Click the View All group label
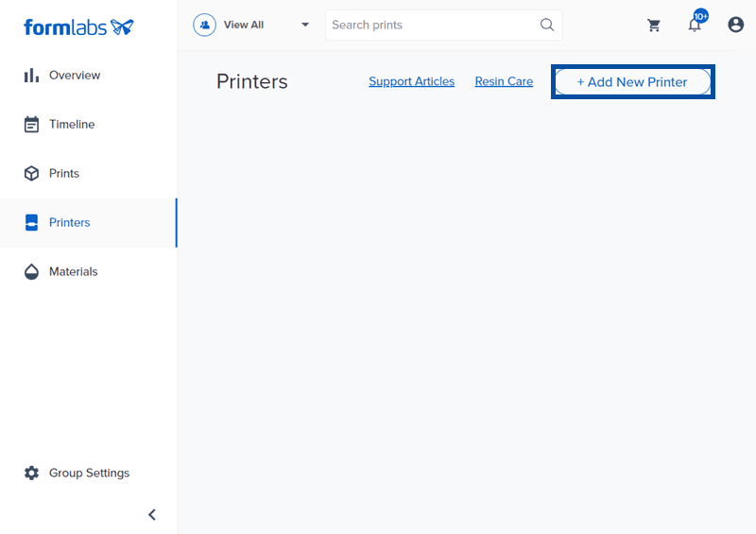The width and height of the screenshot is (756, 534). [244, 26]
